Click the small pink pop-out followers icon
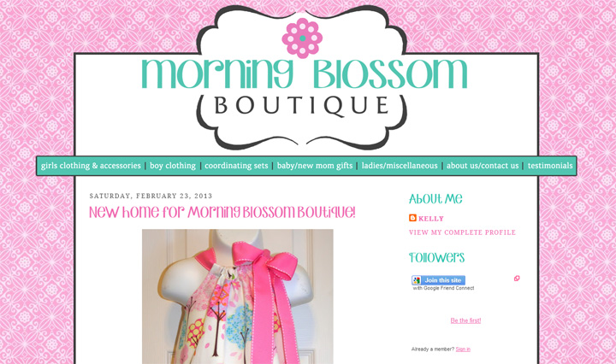This screenshot has width=616, height=364. (x=517, y=279)
